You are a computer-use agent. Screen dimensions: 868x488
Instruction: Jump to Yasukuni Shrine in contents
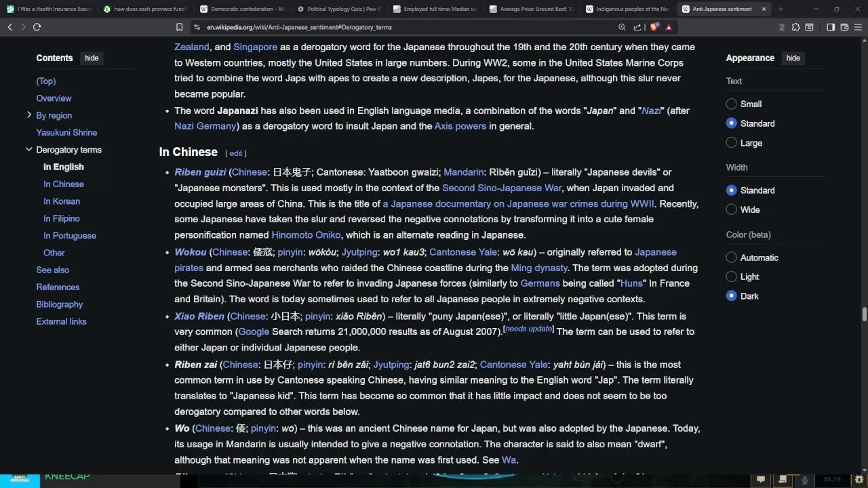66,132
